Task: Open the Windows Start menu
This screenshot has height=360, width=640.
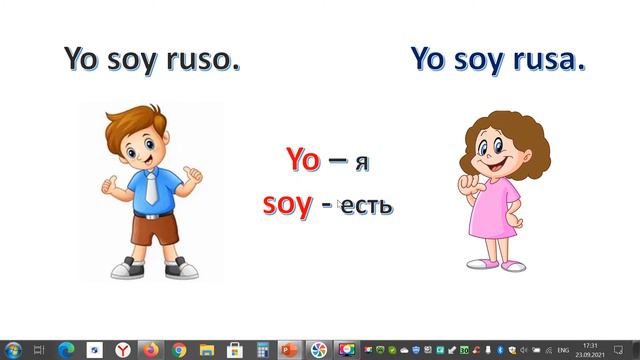Action: 13,350
